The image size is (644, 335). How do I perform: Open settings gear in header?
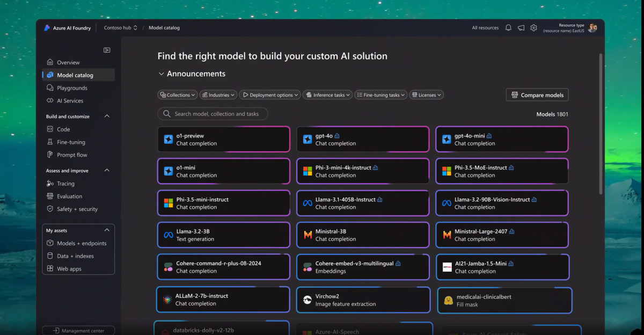533,28
